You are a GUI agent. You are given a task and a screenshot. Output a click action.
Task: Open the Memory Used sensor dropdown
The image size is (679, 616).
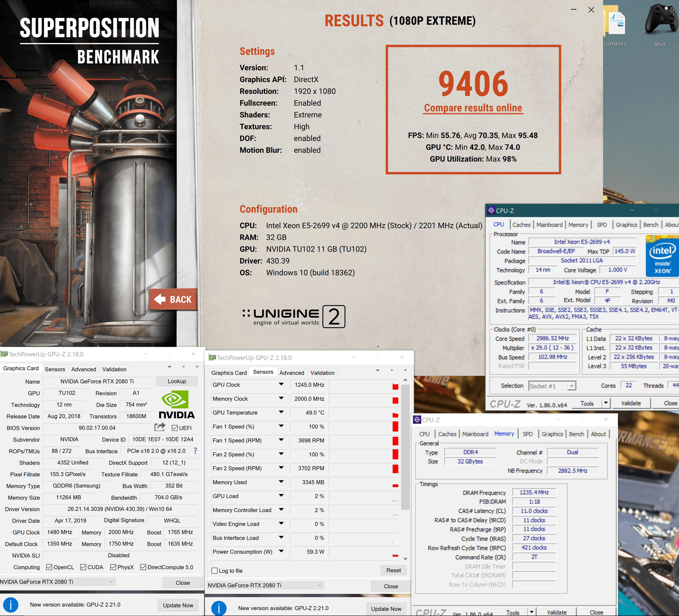[281, 482]
